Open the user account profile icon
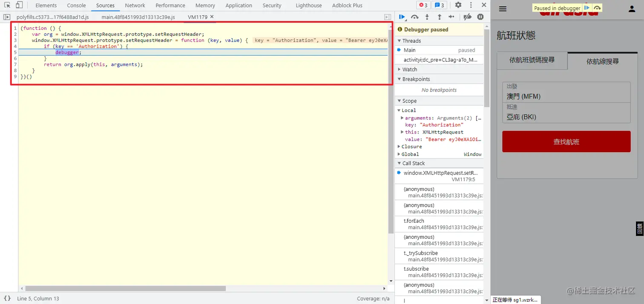 click(x=632, y=9)
